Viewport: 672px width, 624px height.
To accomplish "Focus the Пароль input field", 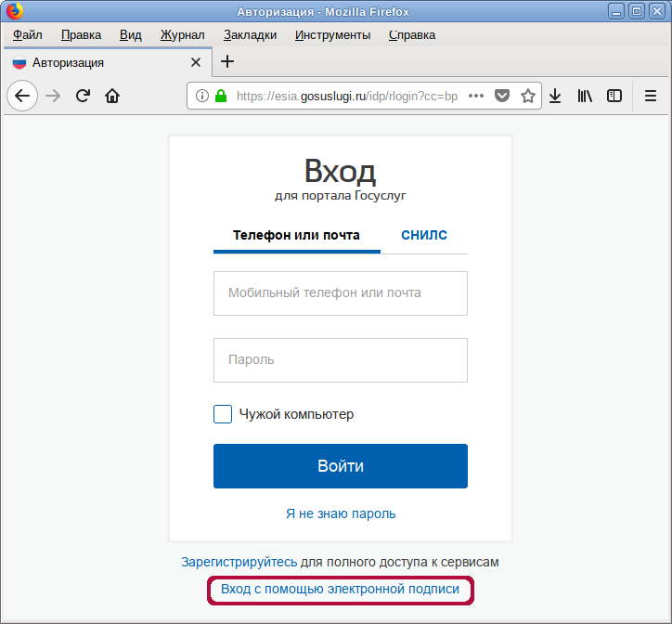I will click(341, 360).
